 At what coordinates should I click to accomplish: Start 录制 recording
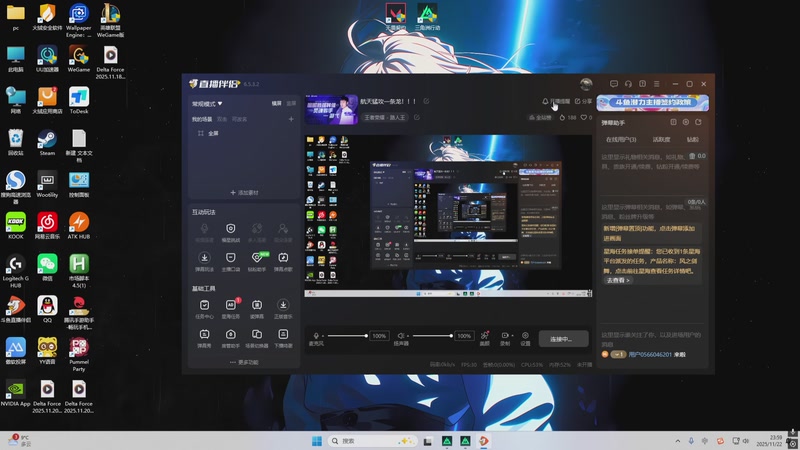point(505,338)
